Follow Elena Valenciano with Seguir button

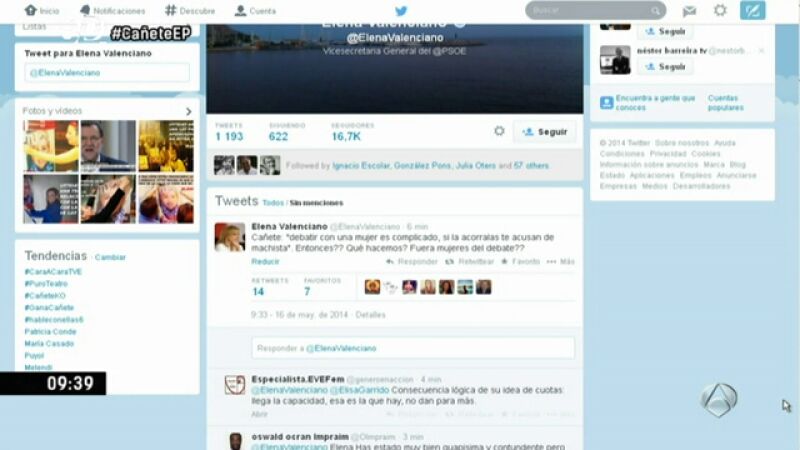point(545,132)
